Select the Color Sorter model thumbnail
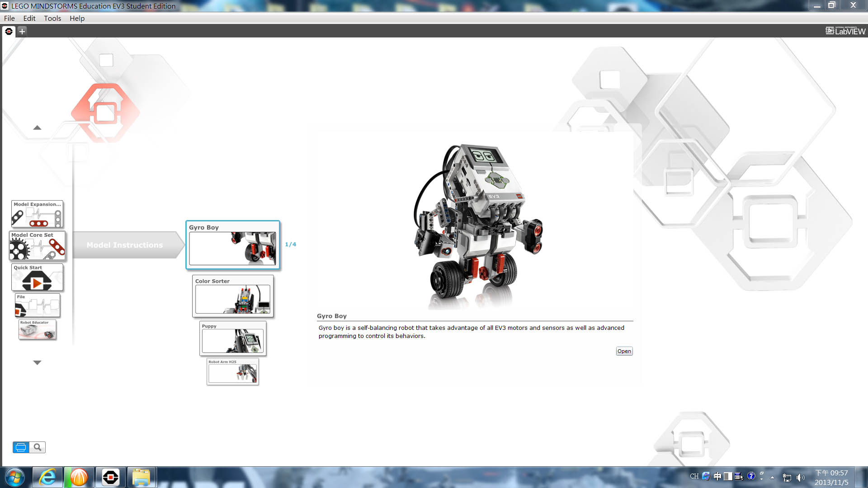868x488 pixels. click(233, 296)
